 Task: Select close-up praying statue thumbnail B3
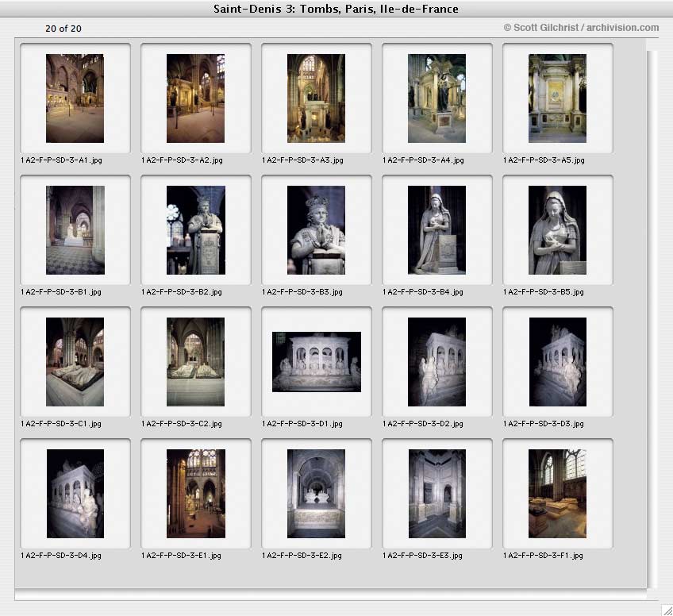317,230
